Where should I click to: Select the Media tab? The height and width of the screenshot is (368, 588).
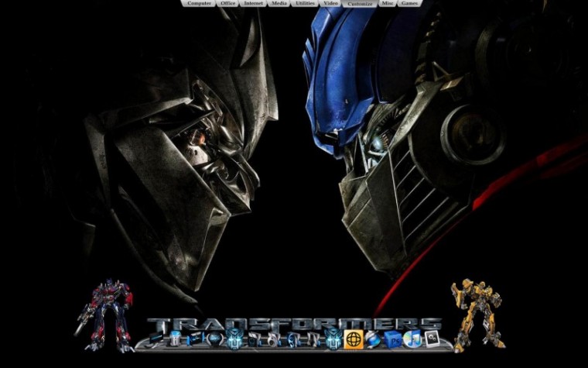[279, 3]
